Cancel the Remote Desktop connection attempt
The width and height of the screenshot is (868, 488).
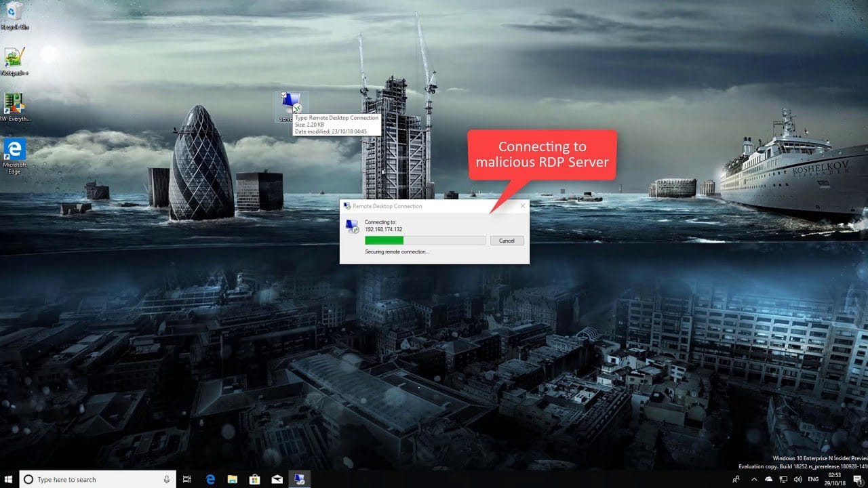507,241
